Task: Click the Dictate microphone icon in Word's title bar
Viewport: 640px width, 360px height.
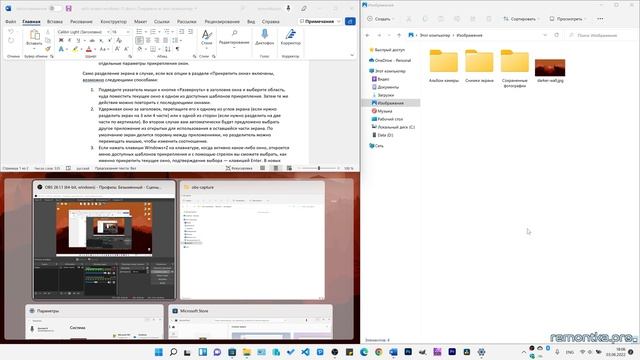Action: 289,8
